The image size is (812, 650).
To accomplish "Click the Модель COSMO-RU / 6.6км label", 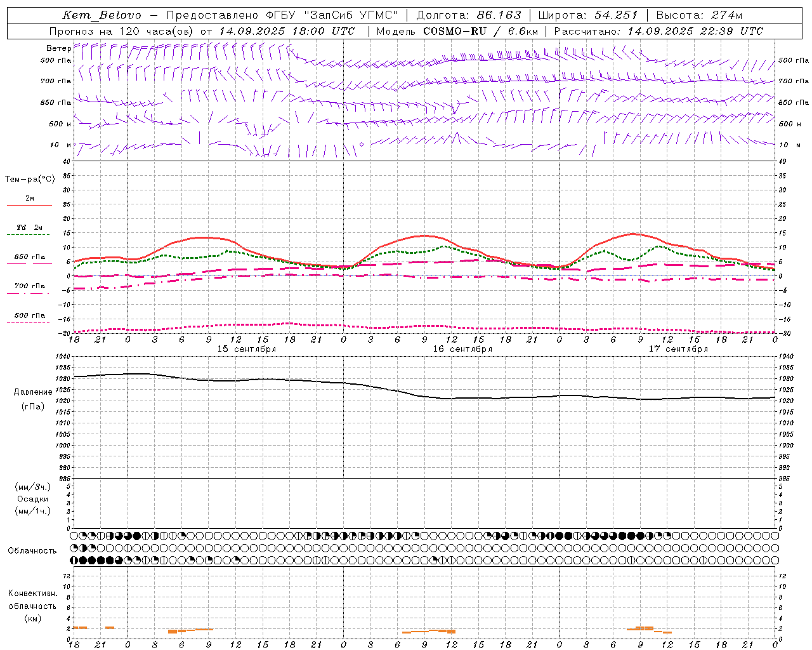I will point(457,31).
